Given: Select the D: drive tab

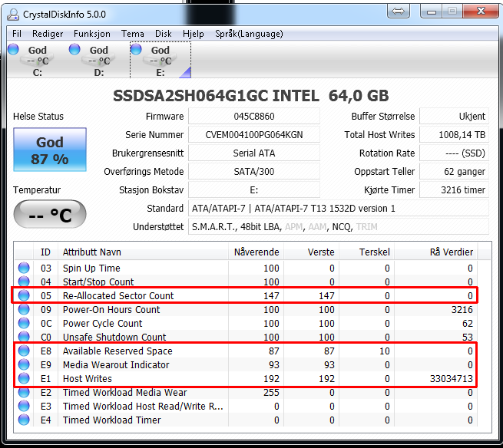Looking at the screenshot, I should pos(99,61).
